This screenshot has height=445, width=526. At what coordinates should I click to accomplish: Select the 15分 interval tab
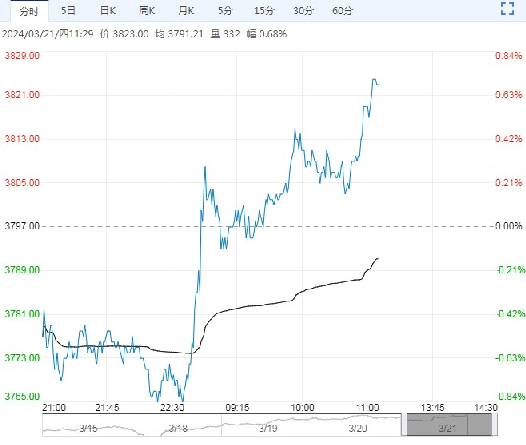click(264, 11)
